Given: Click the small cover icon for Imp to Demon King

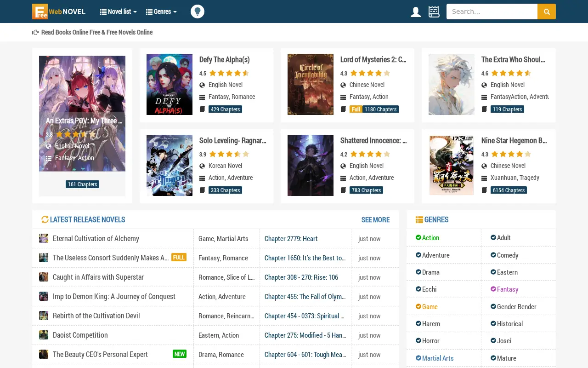Looking at the screenshot, I should point(44,296).
